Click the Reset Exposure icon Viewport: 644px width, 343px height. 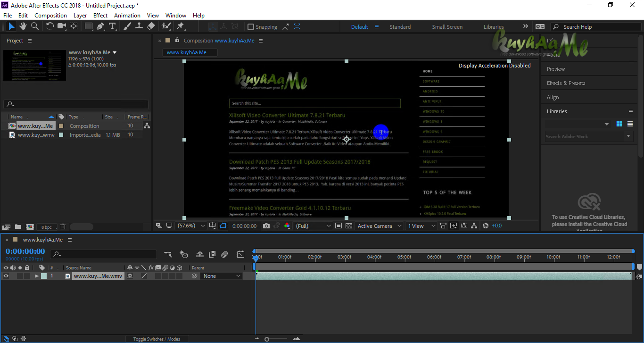486,226
